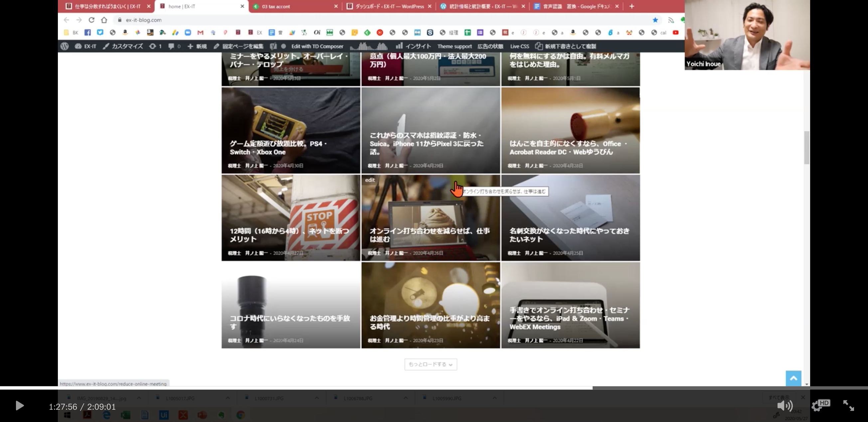The height and width of the screenshot is (422, 868).
Task: Open the YouTube bookmark icon
Action: [675, 32]
